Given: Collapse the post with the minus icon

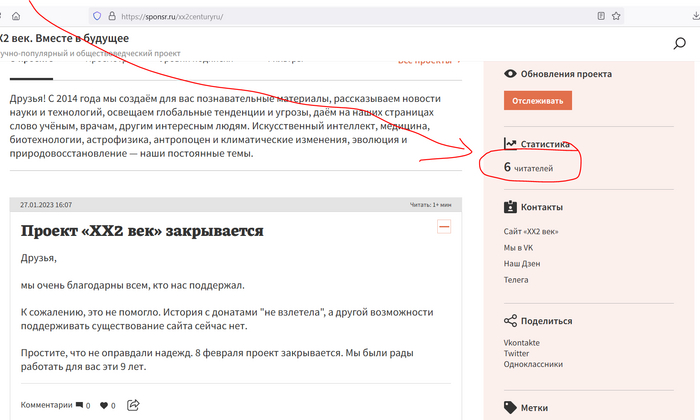Looking at the screenshot, I should pos(444,227).
